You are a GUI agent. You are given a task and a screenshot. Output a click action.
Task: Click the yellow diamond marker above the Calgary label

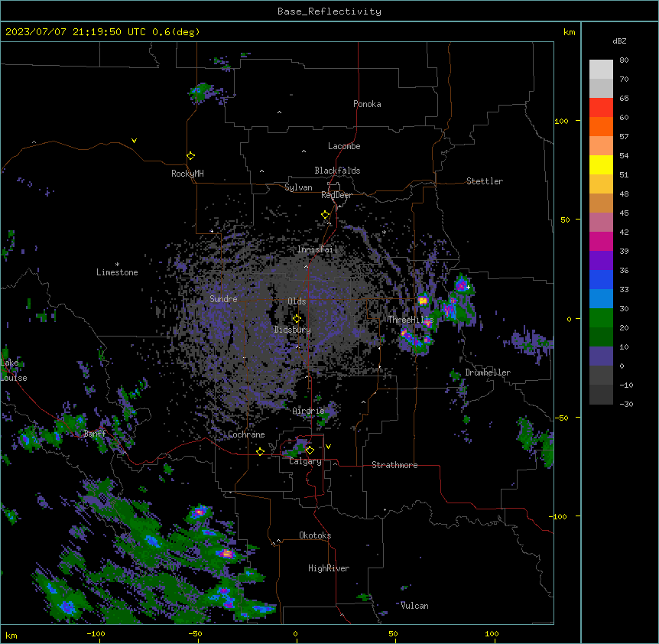(x=310, y=450)
